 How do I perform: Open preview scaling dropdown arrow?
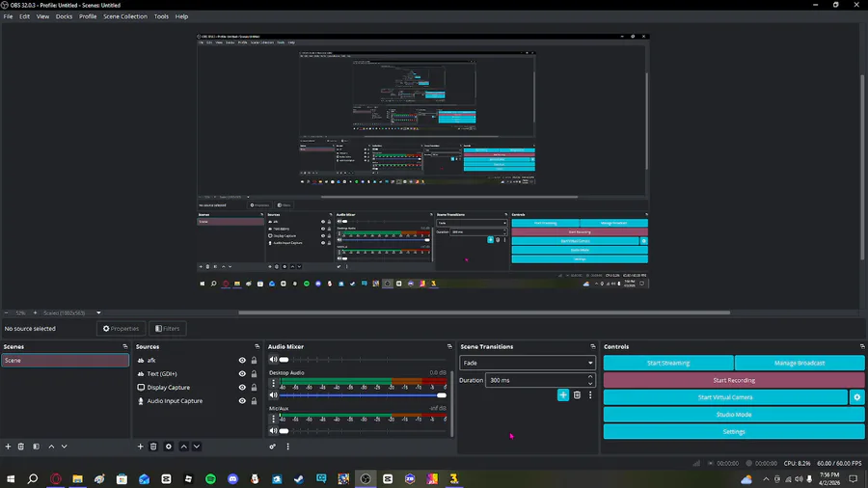tap(98, 313)
